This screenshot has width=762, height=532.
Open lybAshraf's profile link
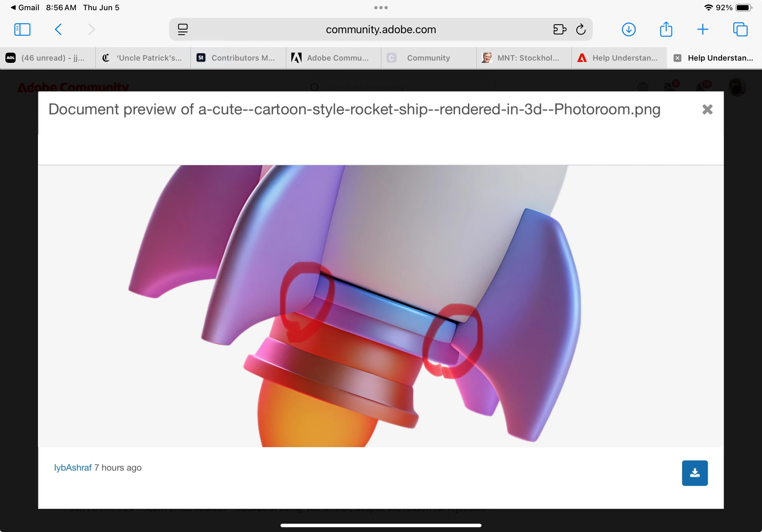tap(73, 468)
